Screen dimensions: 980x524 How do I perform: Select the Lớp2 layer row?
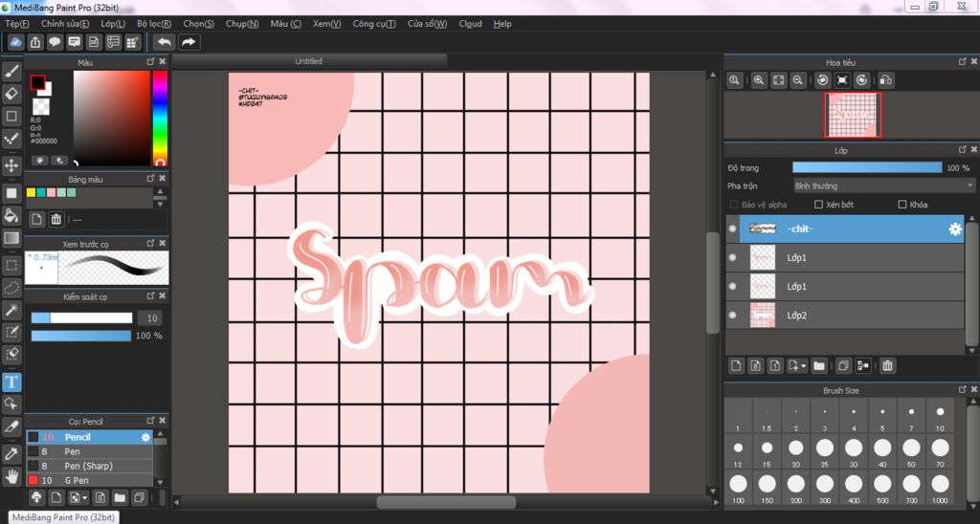tap(845, 316)
